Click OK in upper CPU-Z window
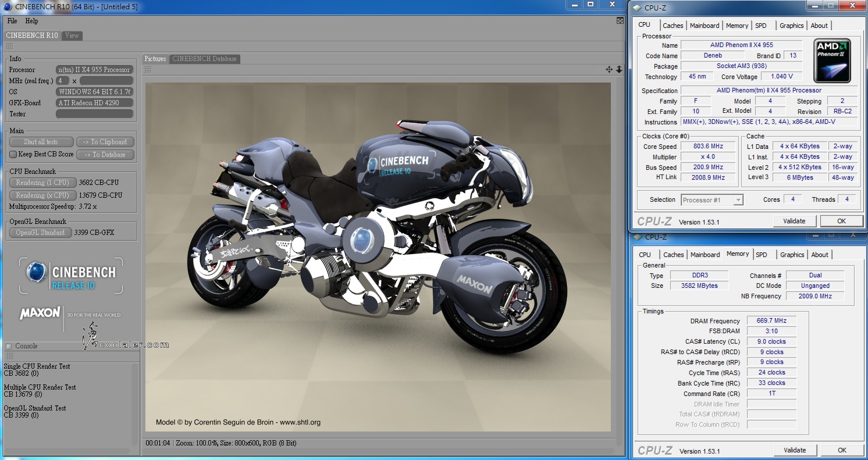The width and height of the screenshot is (868, 460). [841, 221]
